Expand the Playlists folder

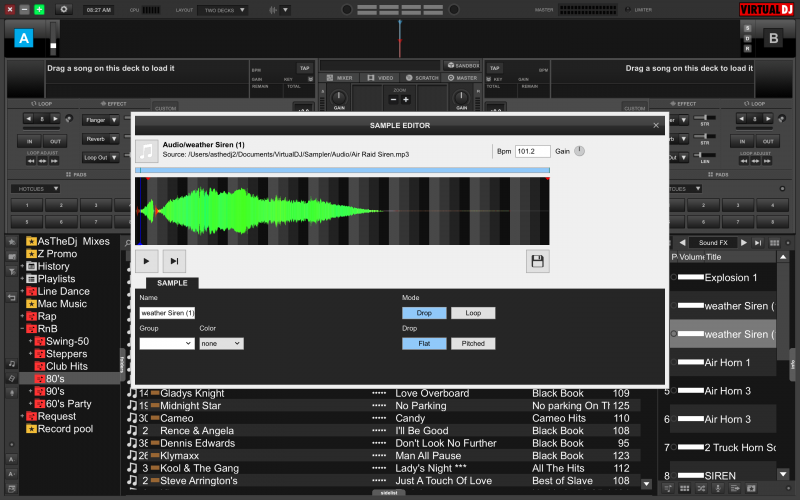(22, 279)
